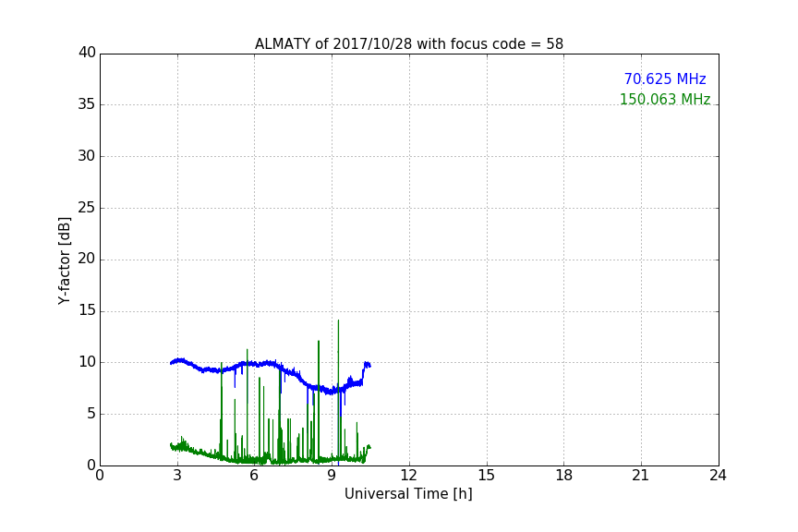Click the 'Y-factor [dB]' axis label
Viewport: 798px width, 532px height.
point(64,260)
